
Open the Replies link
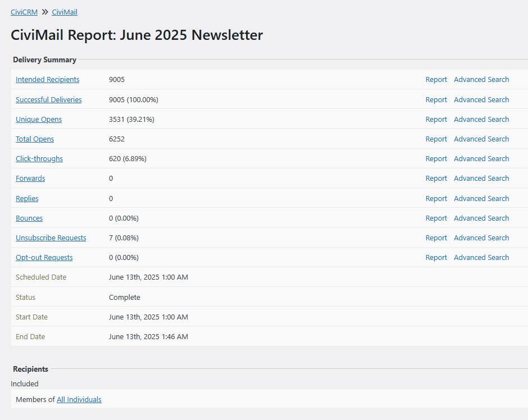(x=27, y=199)
